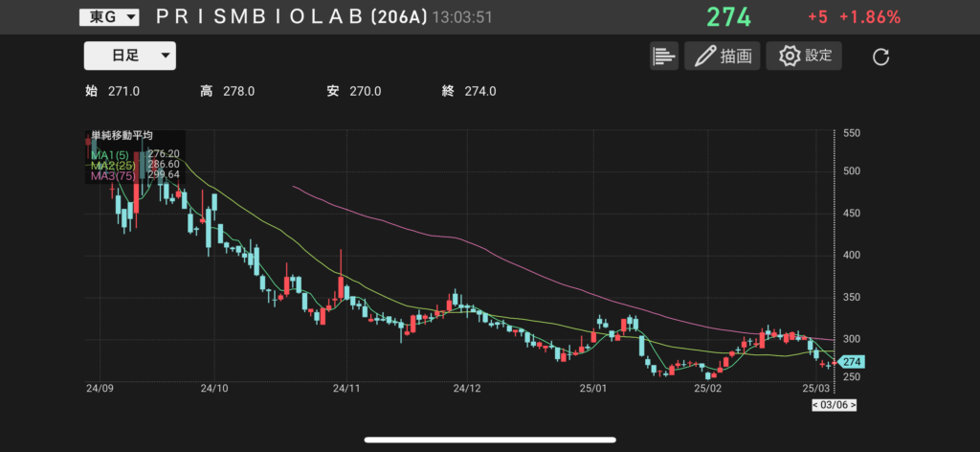This screenshot has height=452, width=980.
Task: Open the price-by-volume bars icon
Action: tap(663, 56)
